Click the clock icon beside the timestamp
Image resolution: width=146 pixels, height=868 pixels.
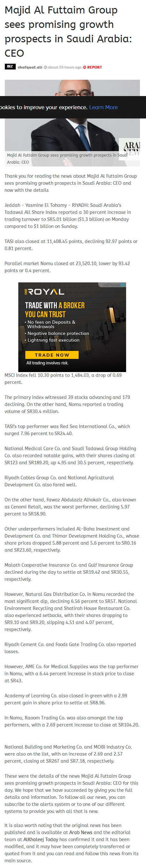(x=46, y=67)
